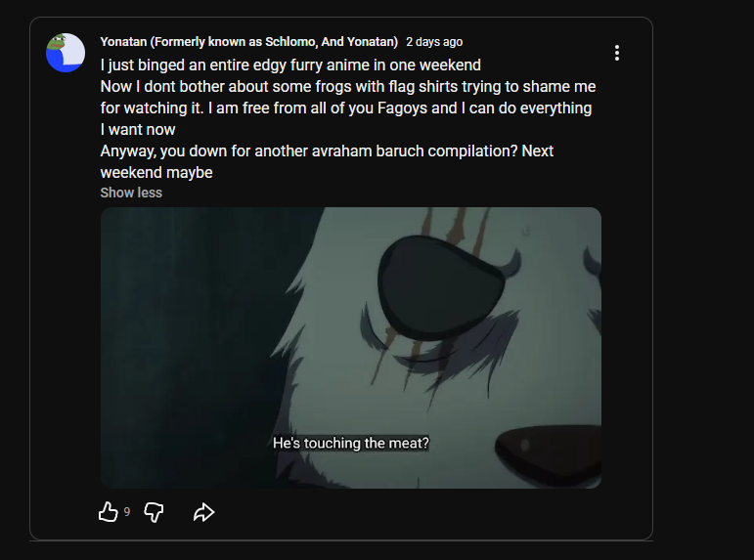Viewport: 754px width, 560px height.
Task: Collapse the post with Show less
Action: [x=131, y=193]
